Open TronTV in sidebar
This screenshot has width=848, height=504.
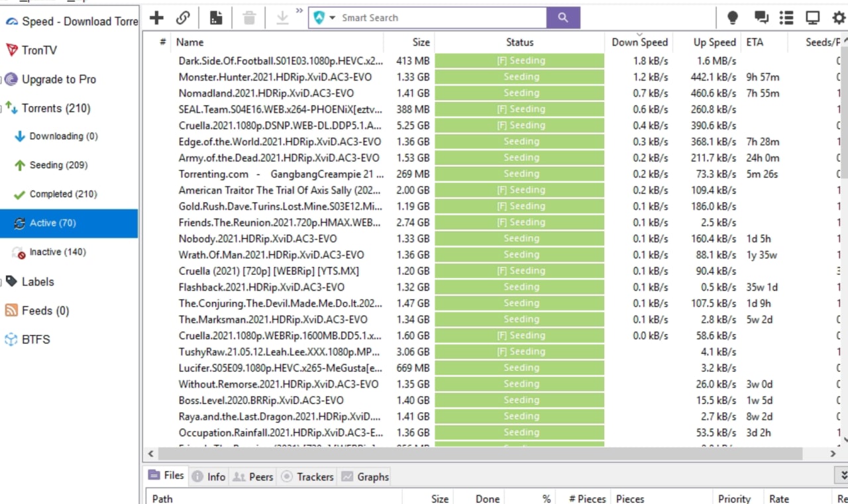[x=70, y=50]
